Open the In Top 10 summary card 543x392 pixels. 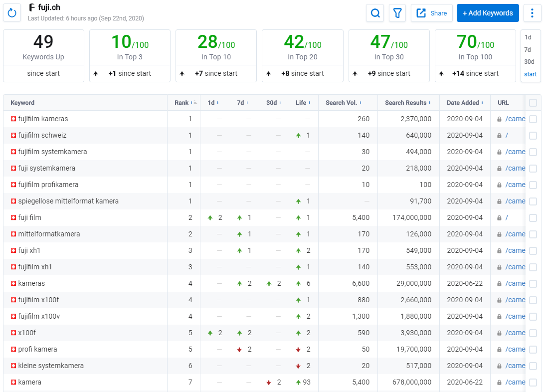tap(216, 56)
